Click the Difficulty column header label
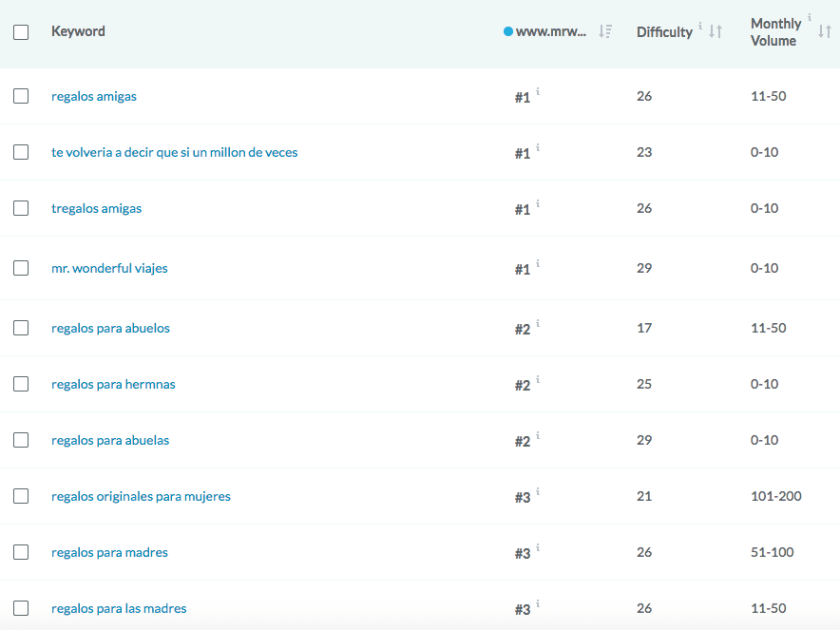This screenshot has width=840, height=630. pyautogui.click(x=664, y=32)
